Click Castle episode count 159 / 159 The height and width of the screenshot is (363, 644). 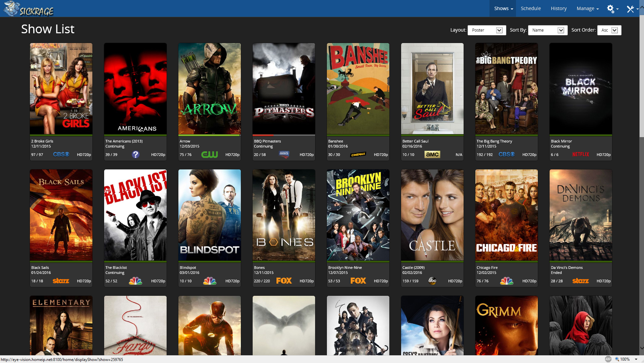click(x=411, y=281)
